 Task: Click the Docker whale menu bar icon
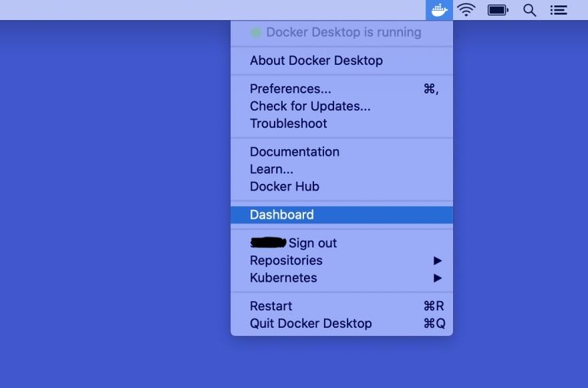[x=439, y=10]
